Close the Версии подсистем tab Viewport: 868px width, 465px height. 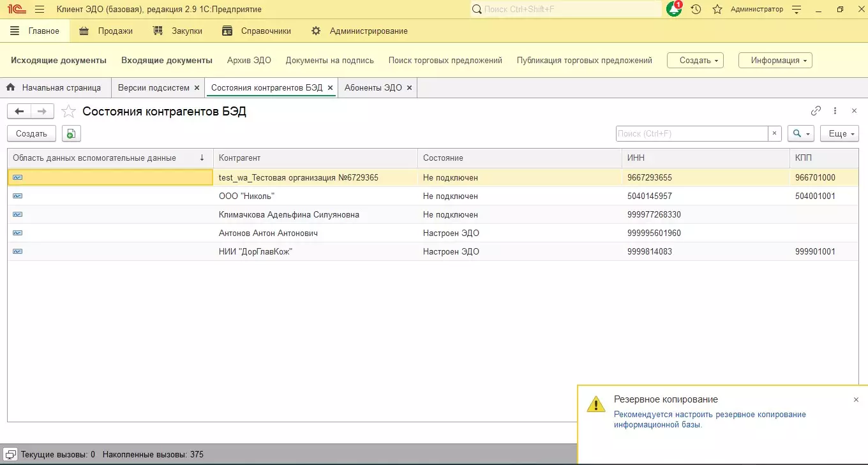tap(197, 87)
